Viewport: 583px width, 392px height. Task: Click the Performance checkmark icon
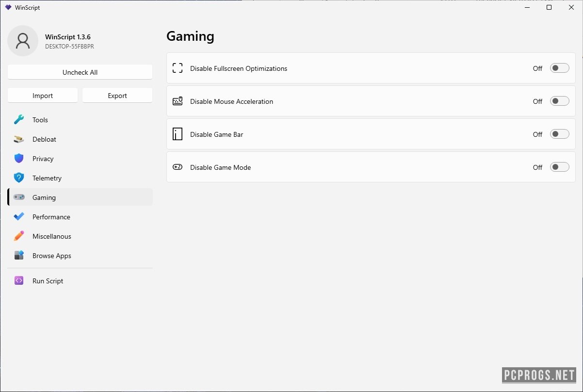(x=19, y=217)
